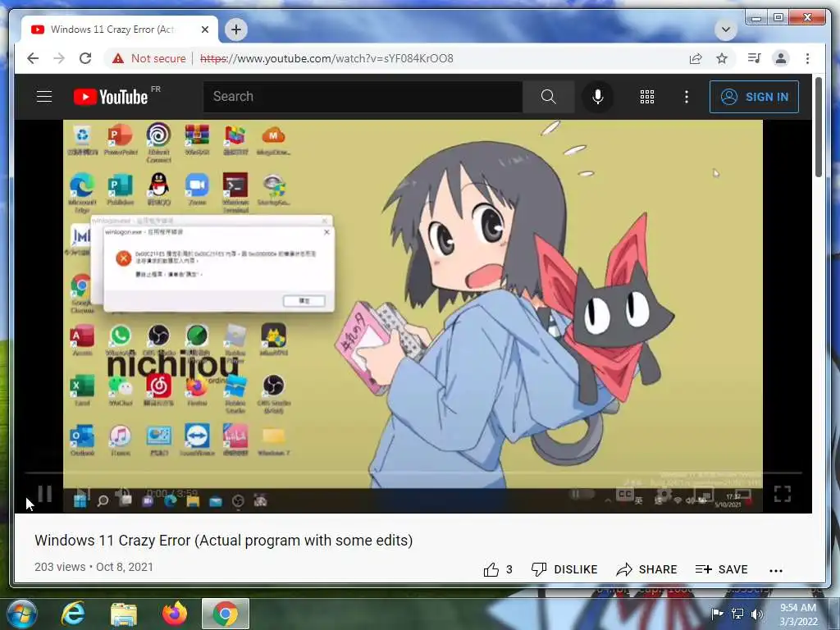This screenshot has width=840, height=630.
Task: Click the YouTube search magnifier button
Action: click(x=548, y=97)
